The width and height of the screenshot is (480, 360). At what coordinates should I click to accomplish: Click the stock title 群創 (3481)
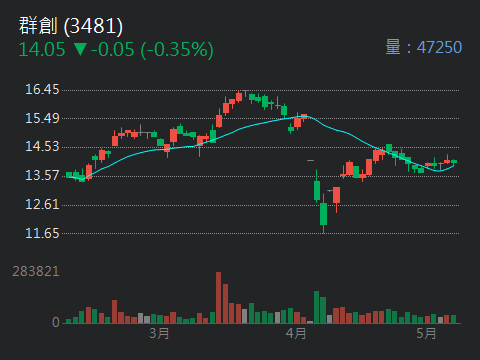71,26
